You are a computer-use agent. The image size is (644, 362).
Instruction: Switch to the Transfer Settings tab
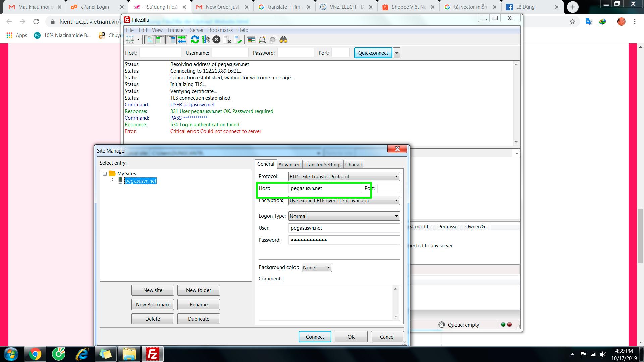(x=323, y=164)
